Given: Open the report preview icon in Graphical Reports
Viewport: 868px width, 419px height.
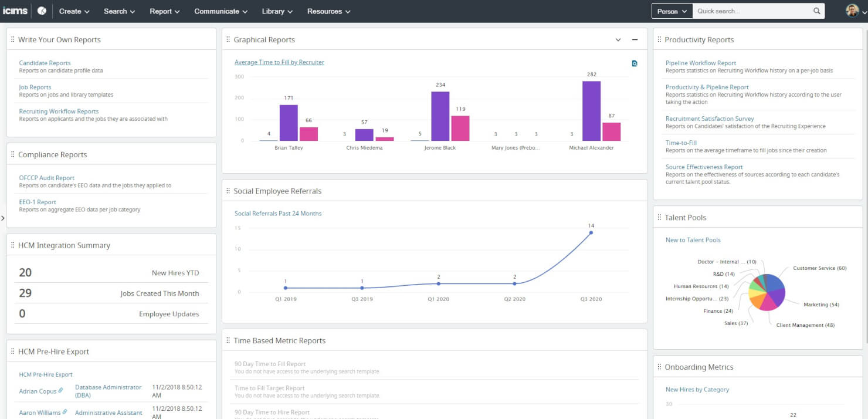Looking at the screenshot, I should point(634,63).
